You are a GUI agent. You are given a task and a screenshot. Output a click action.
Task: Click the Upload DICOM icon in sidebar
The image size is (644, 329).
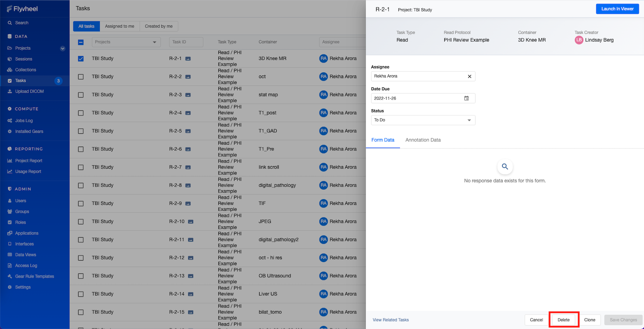click(x=10, y=91)
